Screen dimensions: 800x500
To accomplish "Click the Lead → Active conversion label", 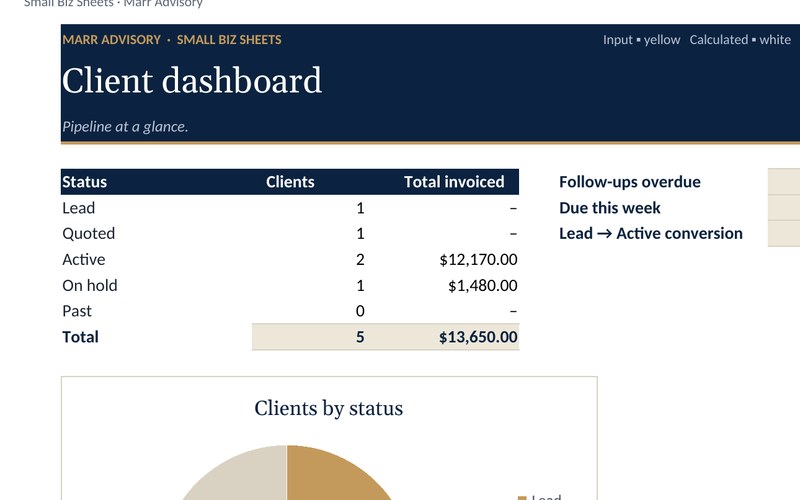I will click(651, 234).
